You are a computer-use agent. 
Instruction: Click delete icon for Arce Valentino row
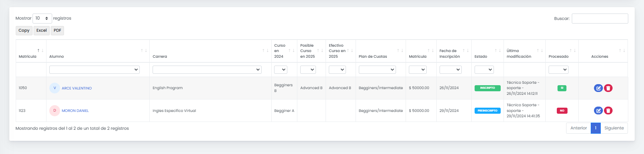click(x=608, y=88)
